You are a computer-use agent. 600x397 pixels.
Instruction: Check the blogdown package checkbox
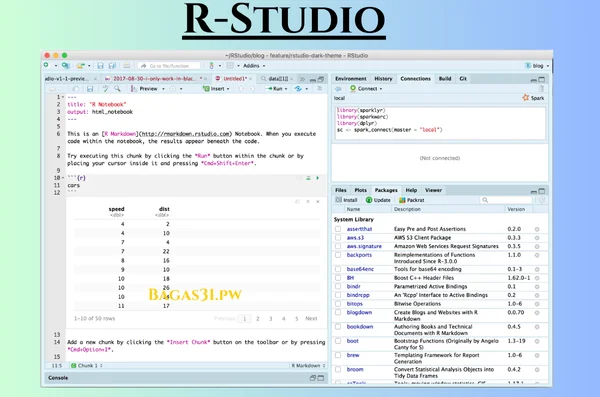[338, 312]
